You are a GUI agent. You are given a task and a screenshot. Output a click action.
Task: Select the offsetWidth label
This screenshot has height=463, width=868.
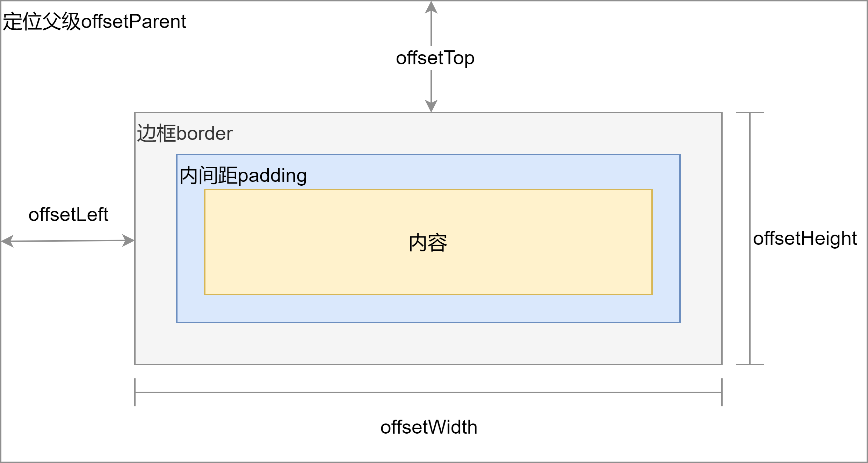[429, 427]
